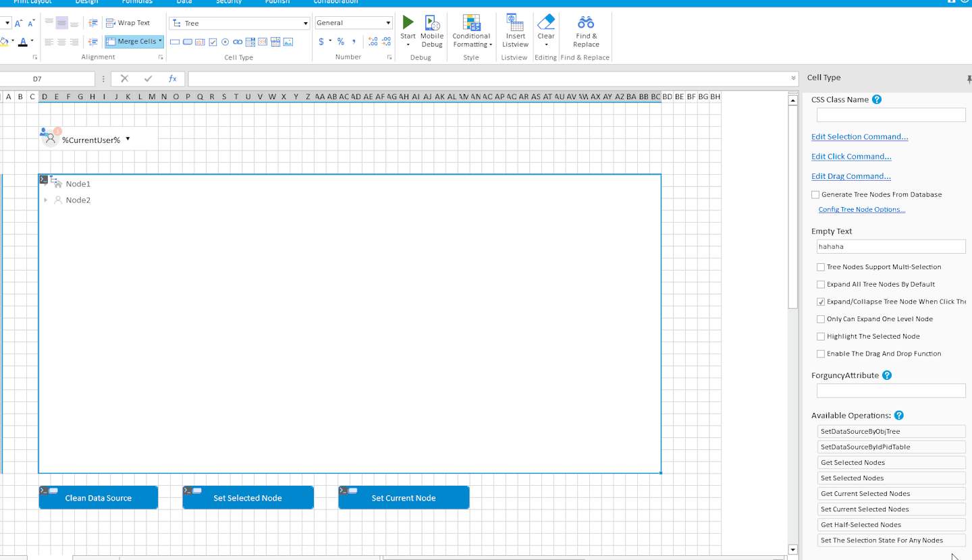Open Conditional Formatting

[471, 32]
